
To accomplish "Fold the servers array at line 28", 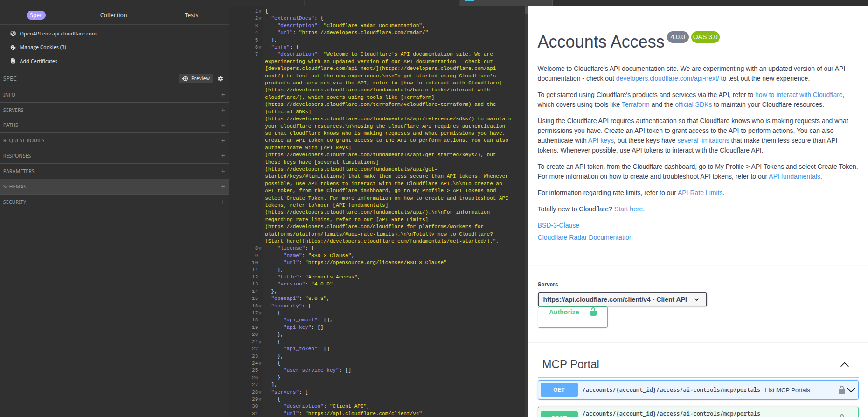I will click(x=260, y=392).
